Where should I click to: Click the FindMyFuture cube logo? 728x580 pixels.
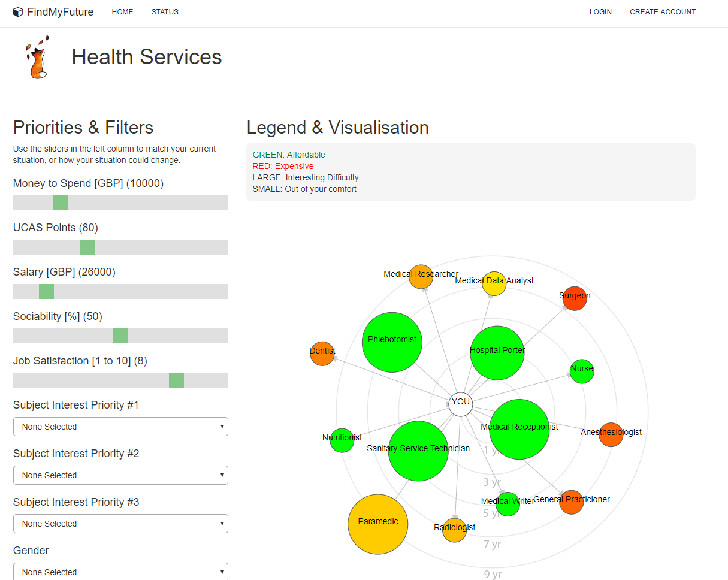[18, 11]
